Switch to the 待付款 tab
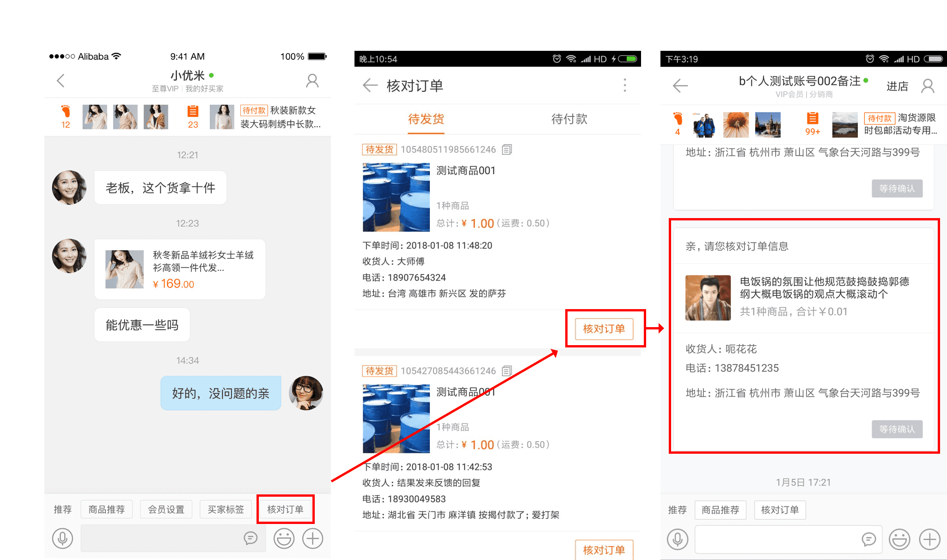This screenshot has width=947, height=560. coord(569,119)
